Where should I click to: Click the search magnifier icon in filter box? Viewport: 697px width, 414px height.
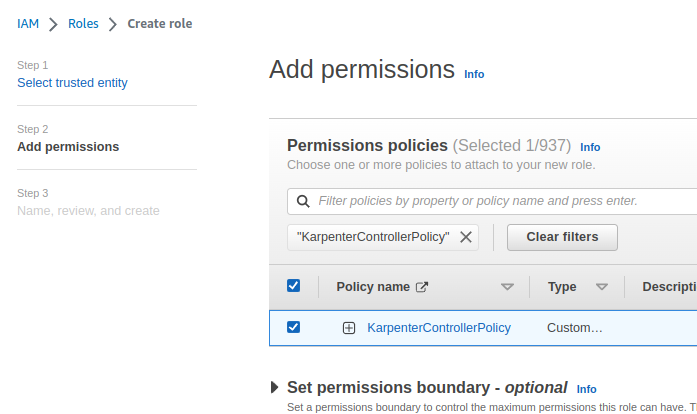click(303, 201)
